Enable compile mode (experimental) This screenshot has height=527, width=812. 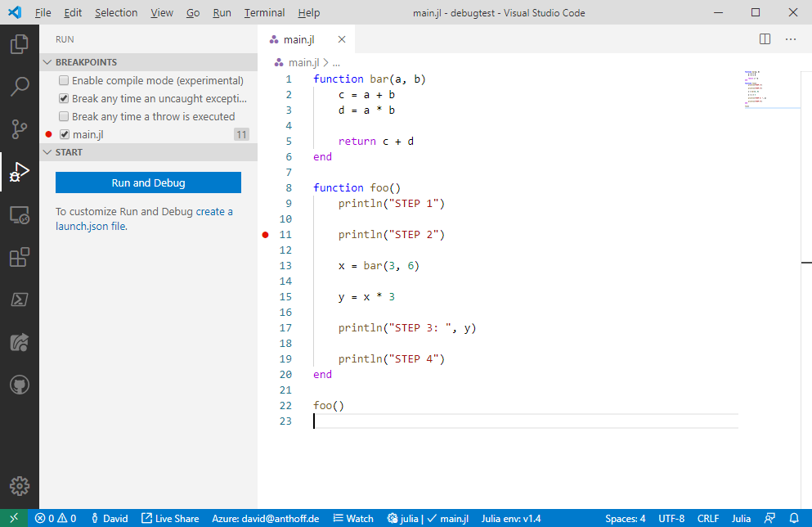click(x=63, y=80)
